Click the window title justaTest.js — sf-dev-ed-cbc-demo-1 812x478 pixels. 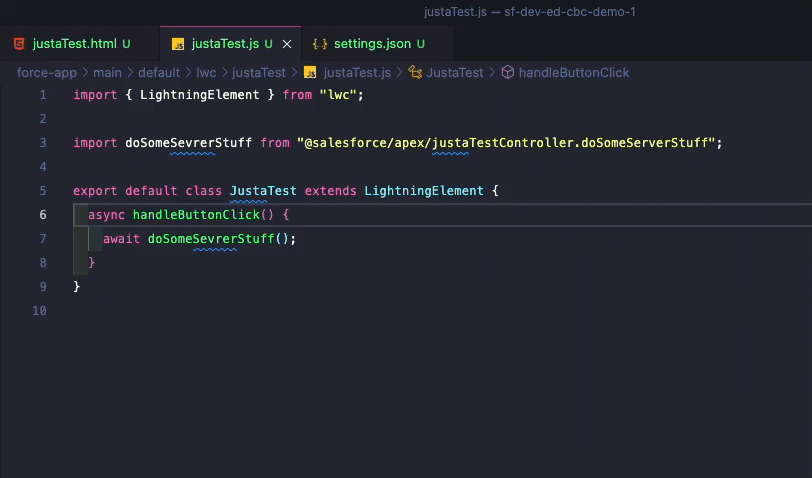pos(530,12)
